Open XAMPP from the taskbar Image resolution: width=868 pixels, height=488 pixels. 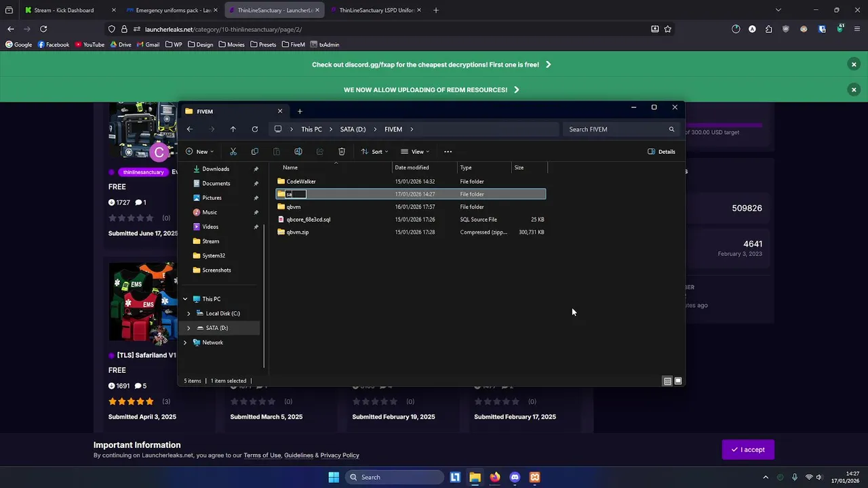point(535,477)
